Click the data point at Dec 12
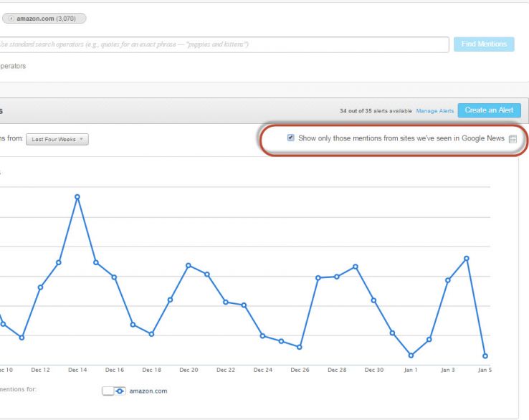This screenshot has width=529, height=420. coord(40,287)
